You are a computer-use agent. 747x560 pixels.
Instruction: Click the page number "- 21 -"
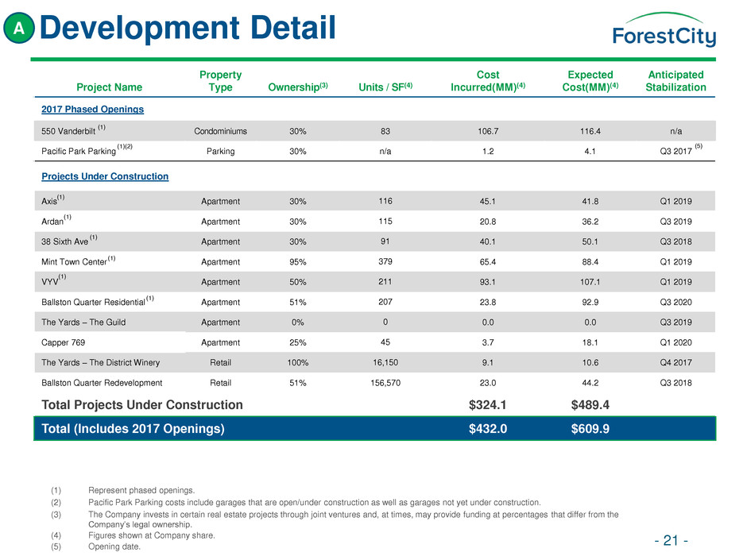pos(671,540)
